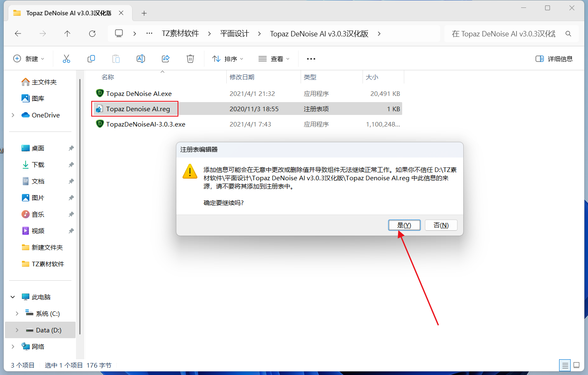The height and width of the screenshot is (375, 588).
Task: Switch to large thumbnails view icon
Action: pos(576,365)
